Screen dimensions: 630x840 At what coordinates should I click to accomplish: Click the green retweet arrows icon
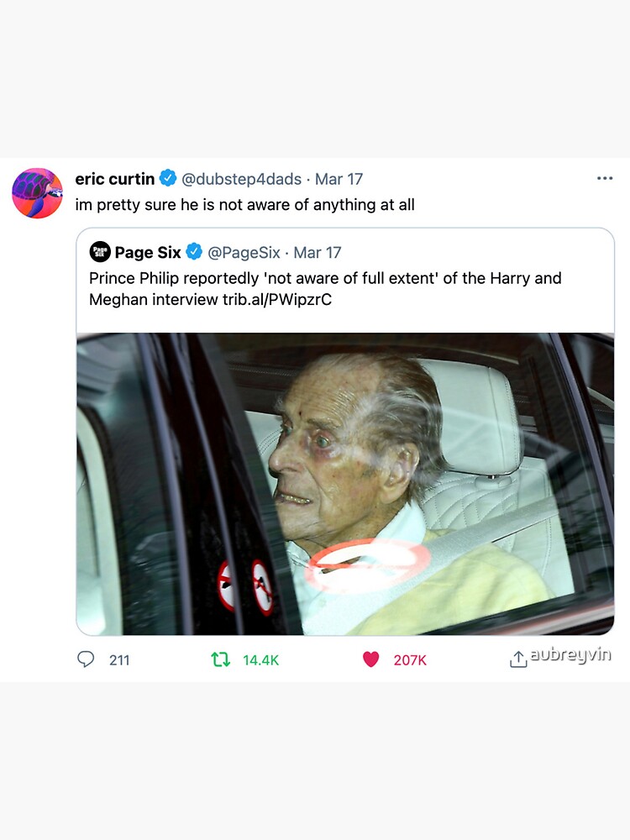click(x=221, y=659)
